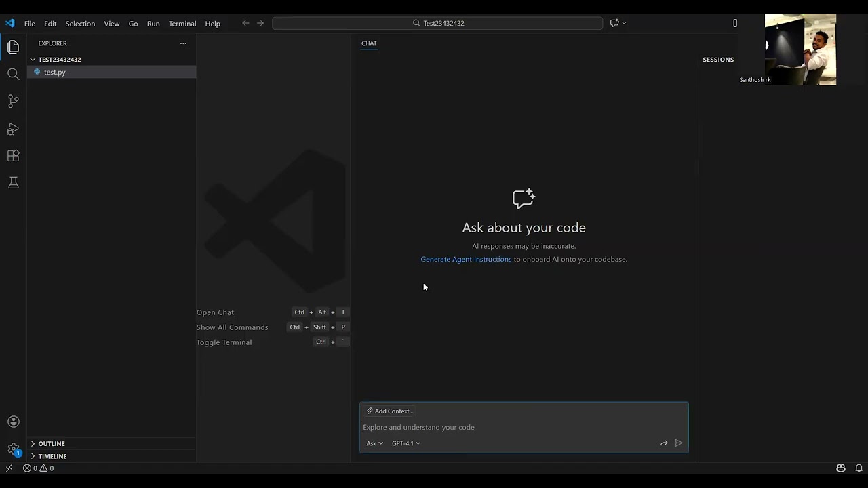This screenshot has height=488, width=868.
Task: Open the Run and Debug view
Action: (x=13, y=129)
